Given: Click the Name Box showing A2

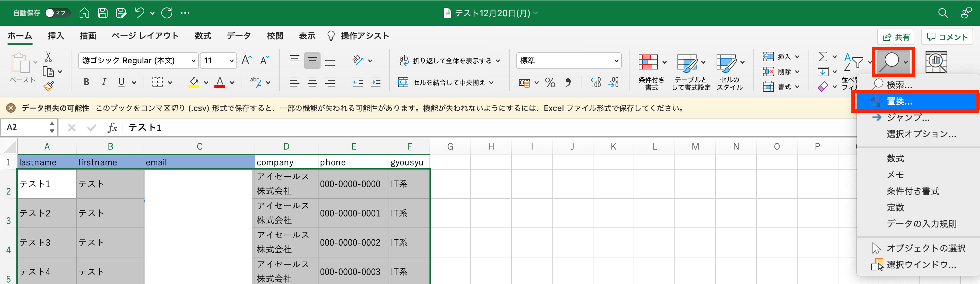Looking at the screenshot, I should tap(25, 127).
